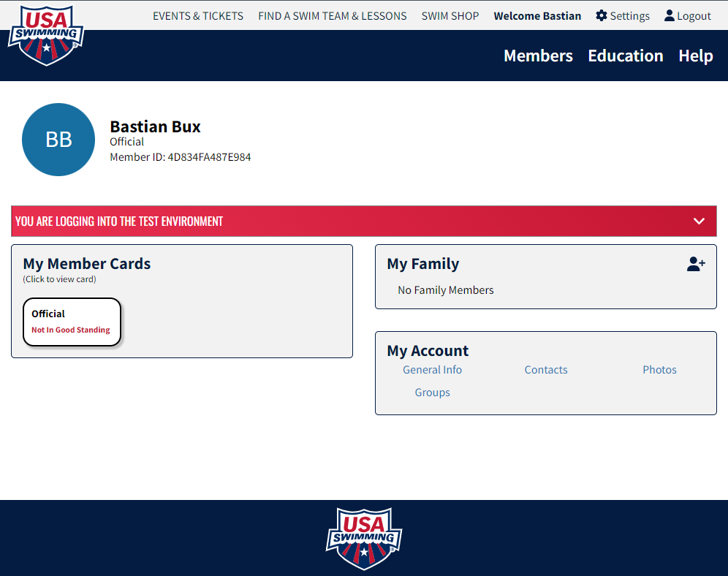
Task: Add a family member using plus-person icon
Action: [696, 264]
